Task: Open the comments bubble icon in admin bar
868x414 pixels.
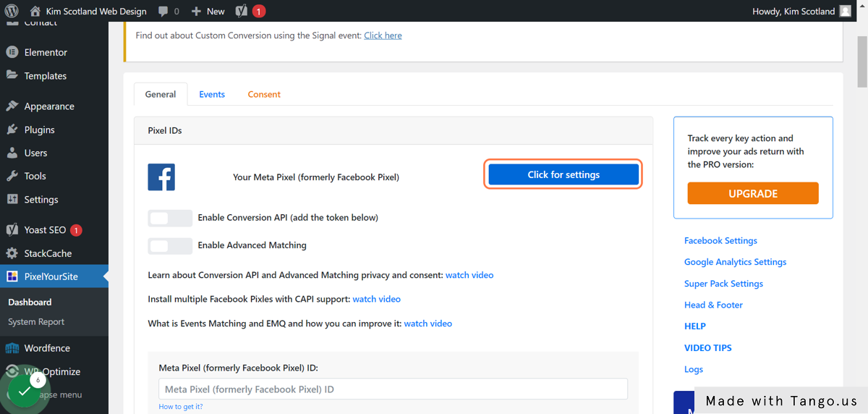Action: pos(163,11)
